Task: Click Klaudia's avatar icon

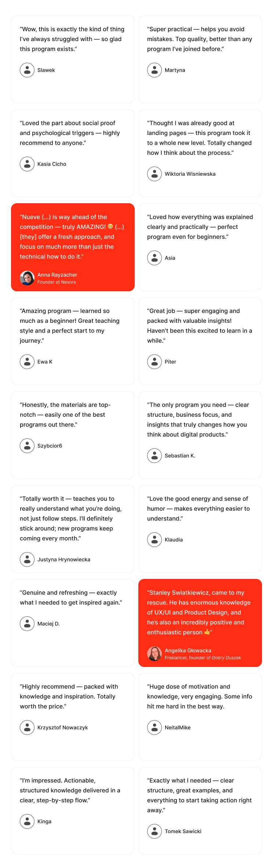Action: point(154,540)
